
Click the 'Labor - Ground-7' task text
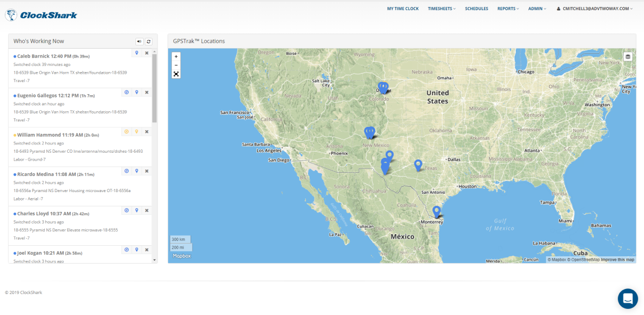coord(29,159)
